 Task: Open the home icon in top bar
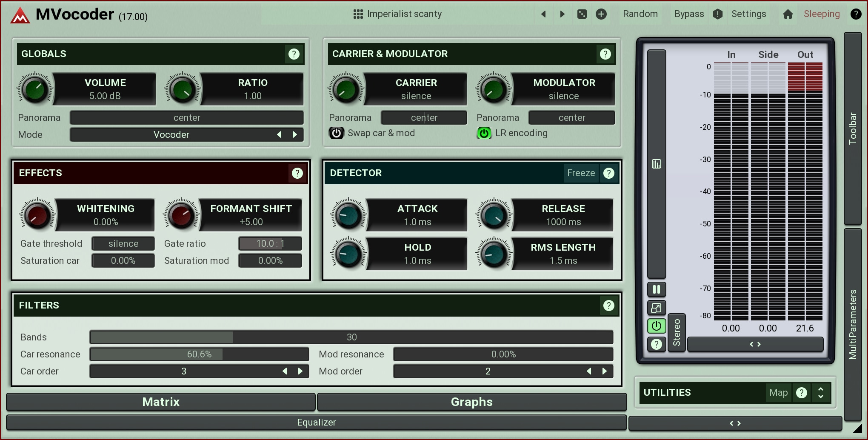788,14
